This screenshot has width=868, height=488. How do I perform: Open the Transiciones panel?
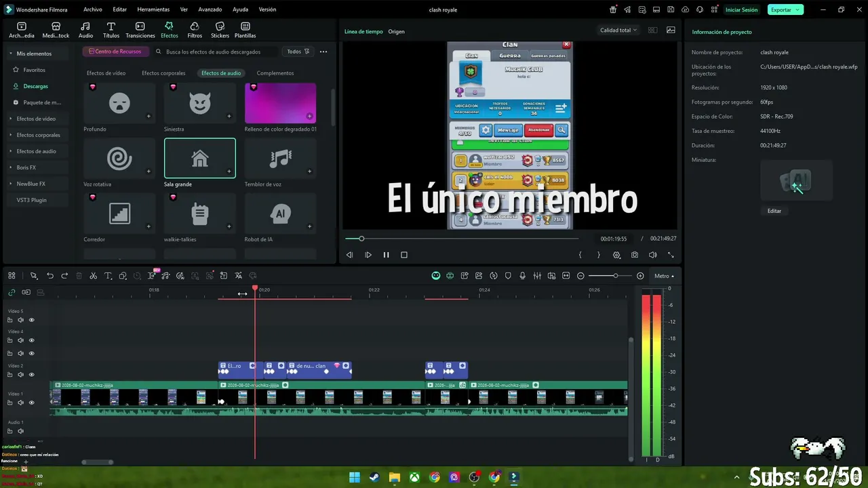[140, 30]
